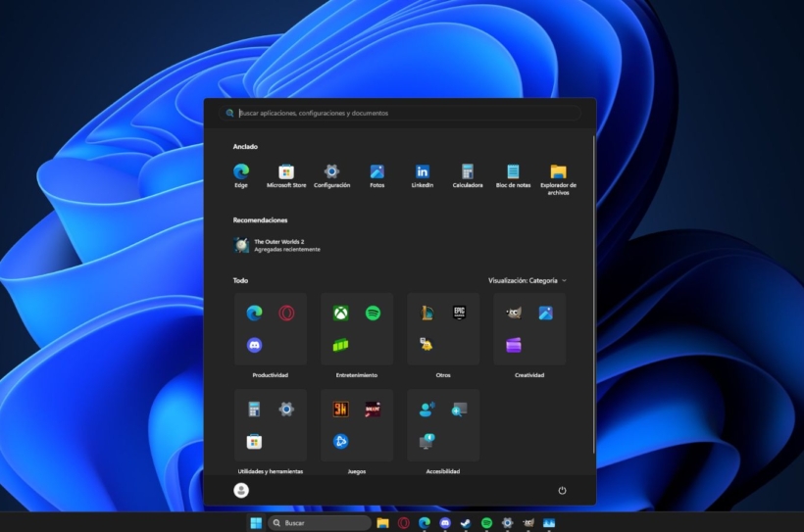
Task: Open the Accesibilidad category label
Action: 442,471
